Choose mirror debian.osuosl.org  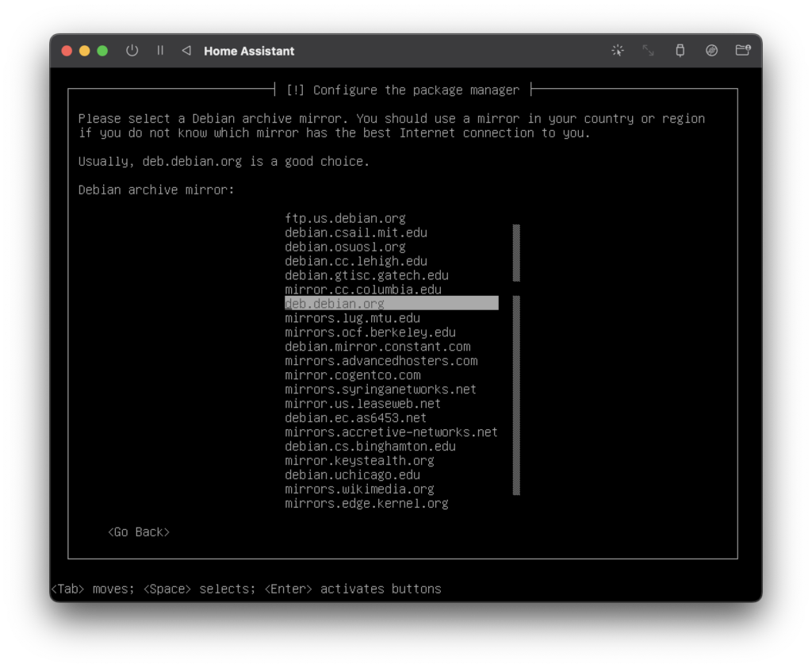pos(345,247)
